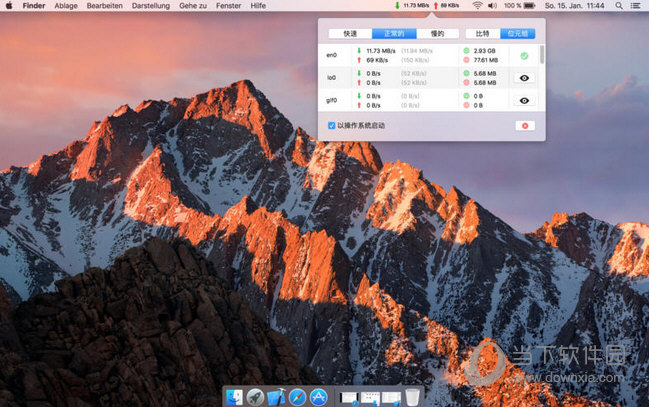The height and width of the screenshot is (407, 649).
Task: Open the Ablage menu
Action: click(x=66, y=6)
